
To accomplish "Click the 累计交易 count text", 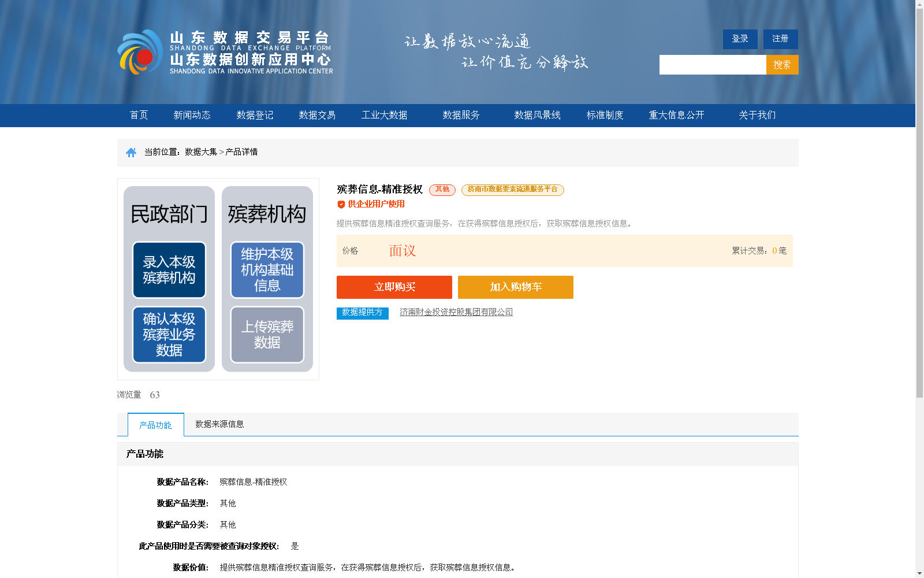I will click(x=759, y=251).
